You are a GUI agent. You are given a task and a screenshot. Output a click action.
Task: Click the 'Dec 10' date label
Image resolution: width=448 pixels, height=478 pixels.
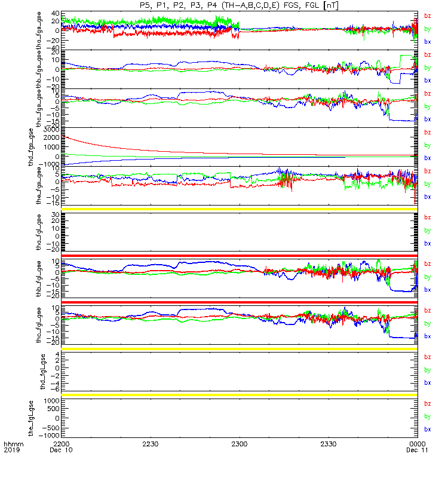61,450
